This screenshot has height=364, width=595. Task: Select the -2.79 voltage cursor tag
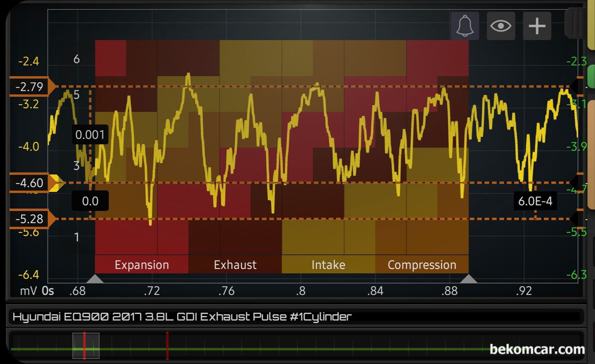[x=29, y=86]
